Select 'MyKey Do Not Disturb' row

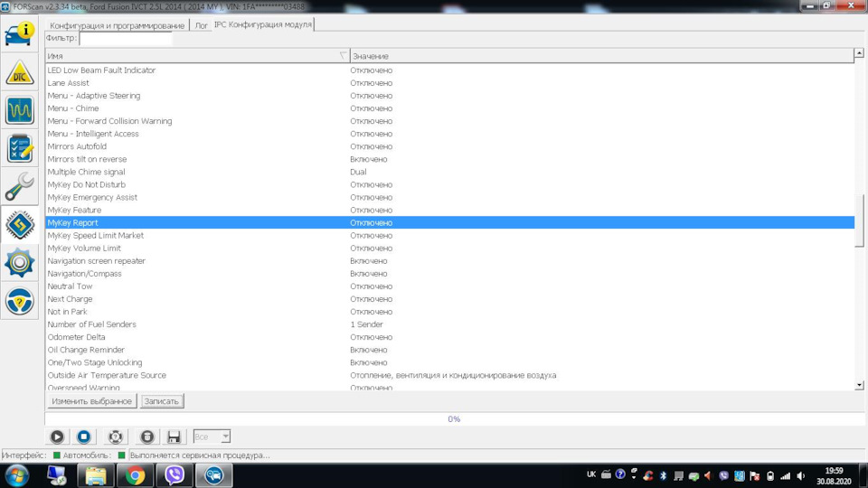(x=449, y=184)
